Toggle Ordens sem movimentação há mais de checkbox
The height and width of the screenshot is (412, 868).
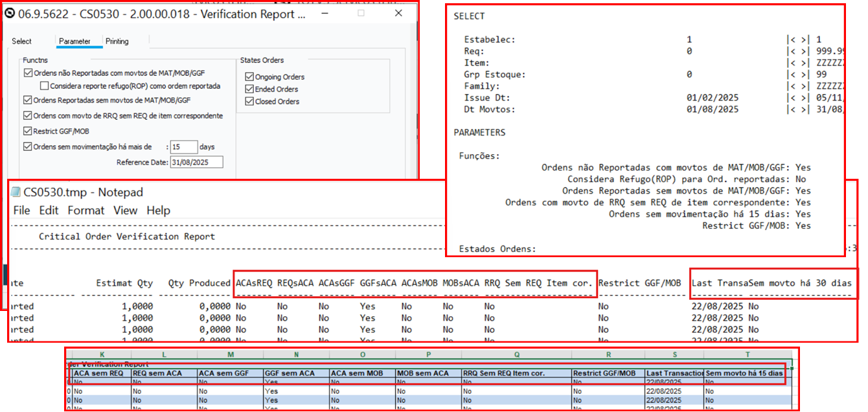pyautogui.click(x=27, y=147)
